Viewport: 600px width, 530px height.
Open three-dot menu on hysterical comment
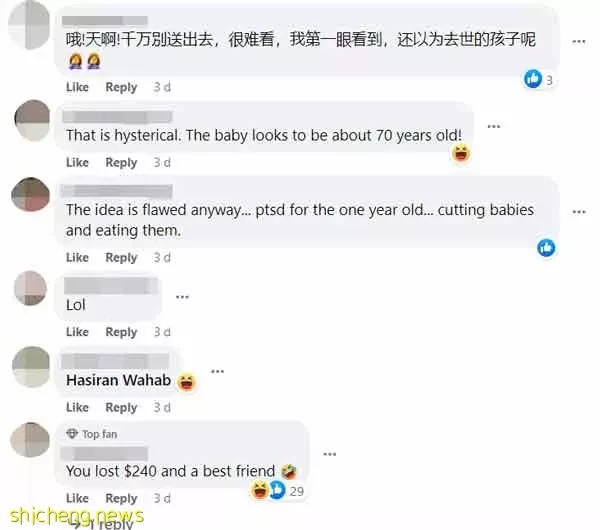[x=494, y=126]
